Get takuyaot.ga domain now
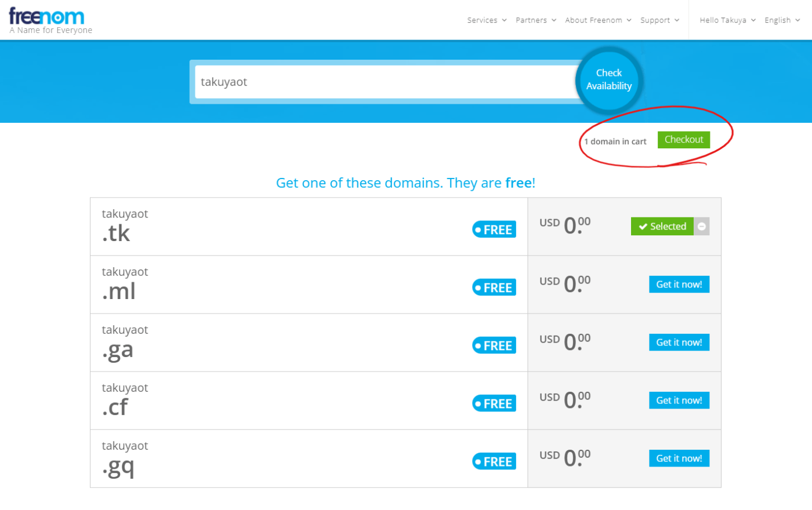Viewport: 812px width, 510px height. [x=679, y=343]
